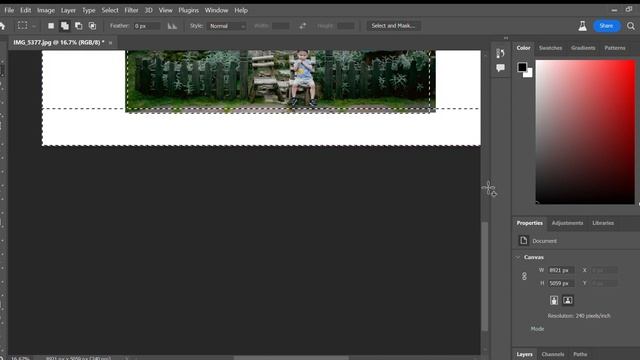Open the Filter menu
The image size is (640, 360).
coord(131,10)
